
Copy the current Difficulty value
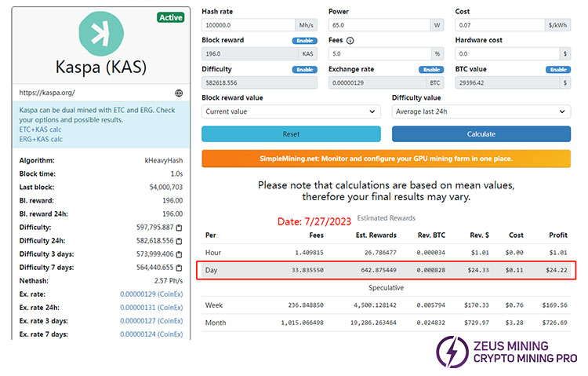pyautogui.click(x=179, y=227)
